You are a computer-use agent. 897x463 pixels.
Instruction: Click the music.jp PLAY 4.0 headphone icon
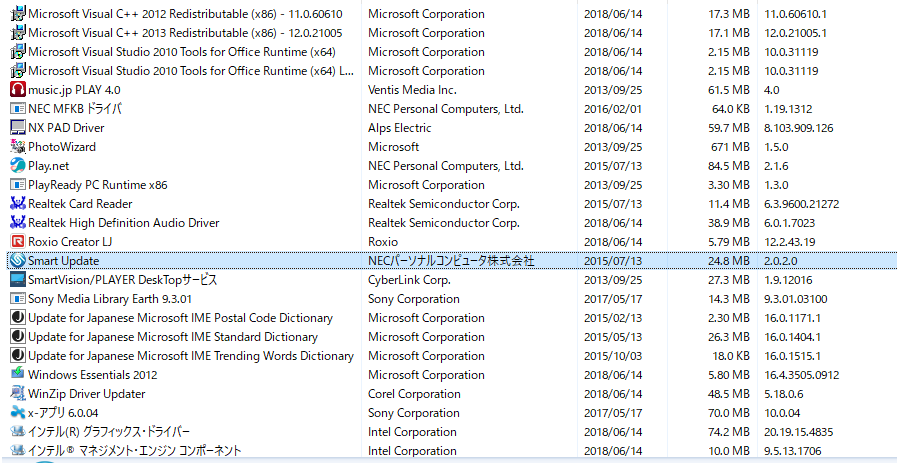(x=18, y=90)
